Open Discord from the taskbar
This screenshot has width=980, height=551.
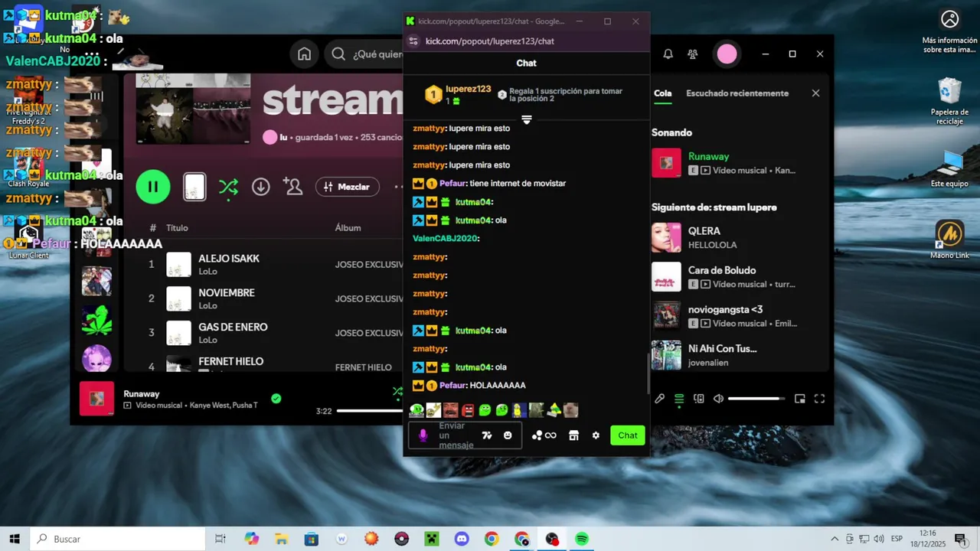coord(462,539)
